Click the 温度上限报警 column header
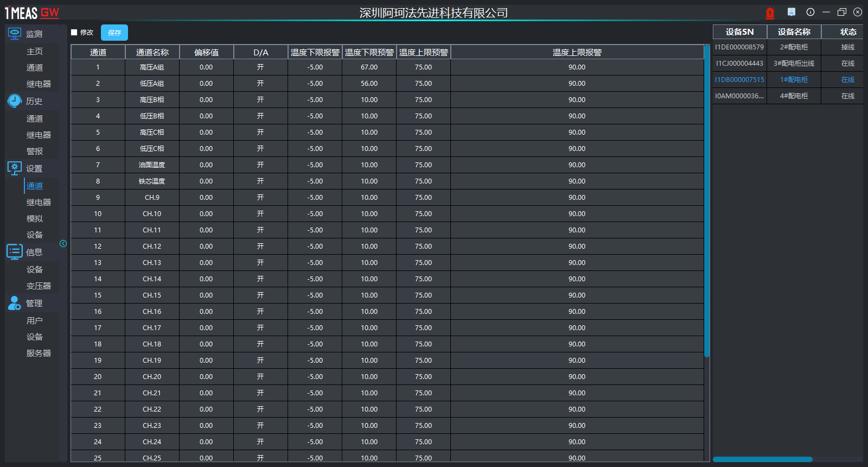 click(x=577, y=52)
